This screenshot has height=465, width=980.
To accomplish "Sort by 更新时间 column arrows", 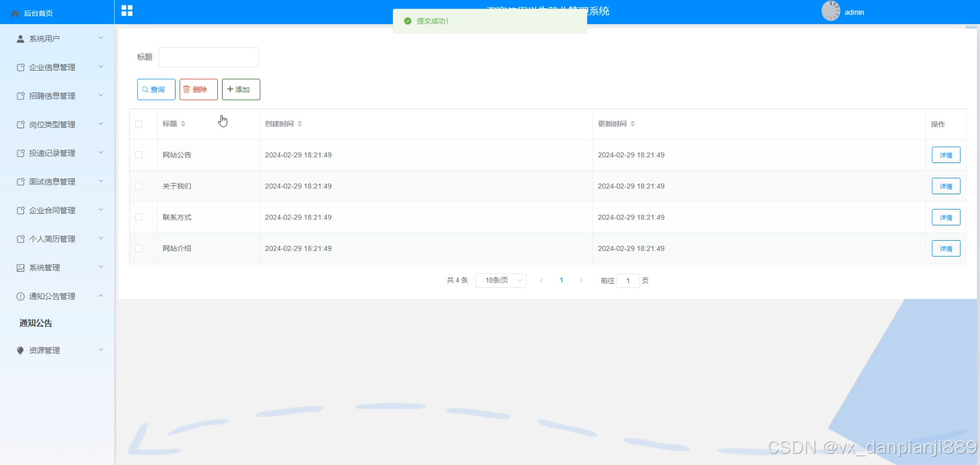I will click(x=633, y=124).
